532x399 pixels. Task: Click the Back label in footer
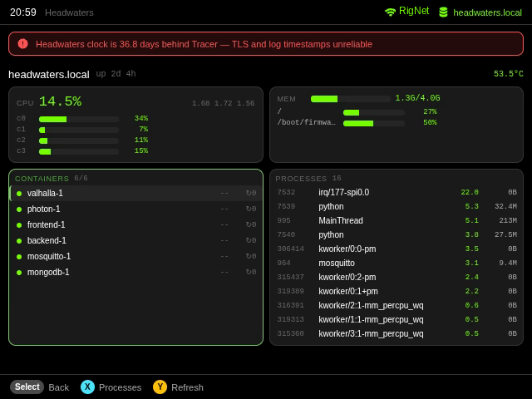pyautogui.click(x=59, y=387)
